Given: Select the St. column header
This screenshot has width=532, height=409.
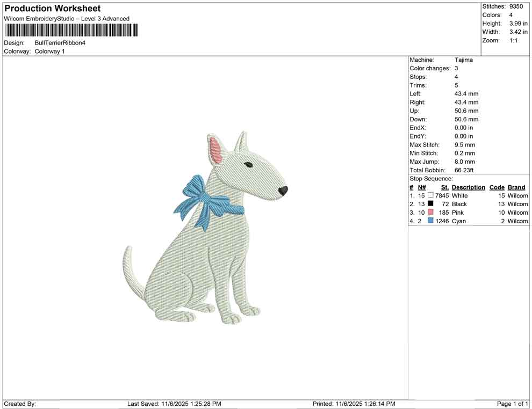Looking at the screenshot, I should click(444, 187).
